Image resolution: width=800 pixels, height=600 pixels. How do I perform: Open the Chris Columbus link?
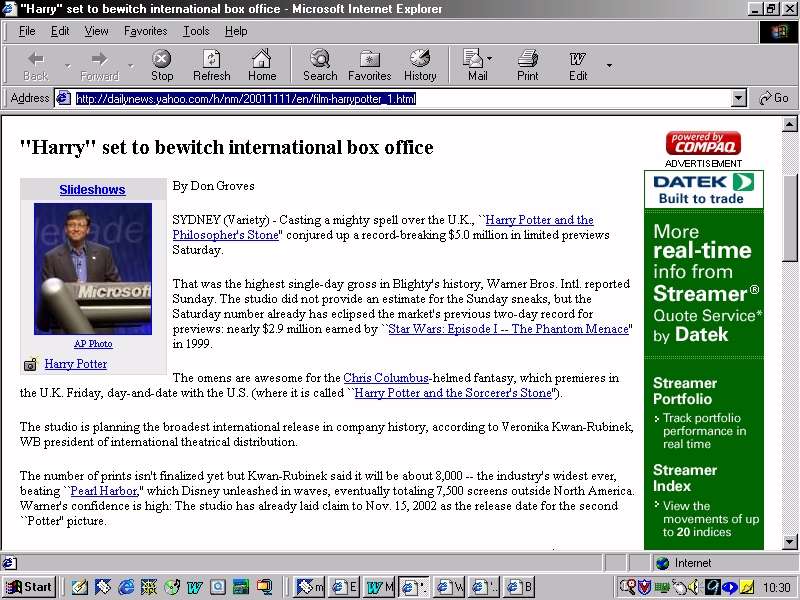[386, 378]
